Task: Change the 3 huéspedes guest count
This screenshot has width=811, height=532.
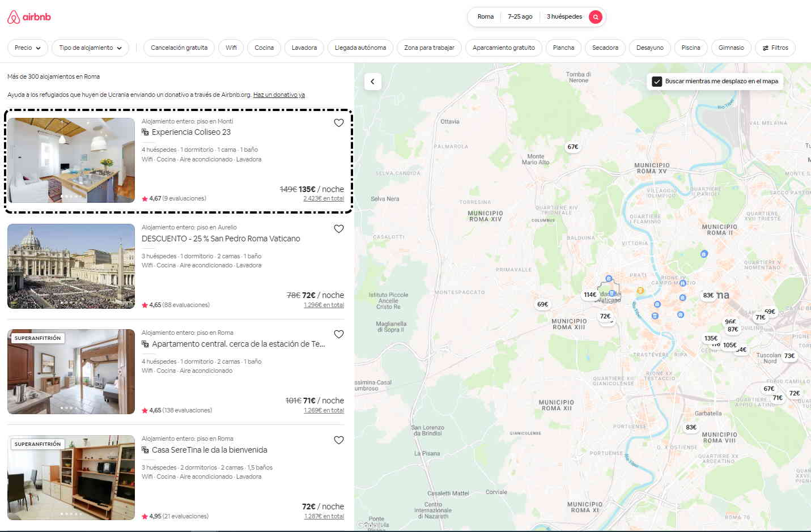Action: (564, 17)
